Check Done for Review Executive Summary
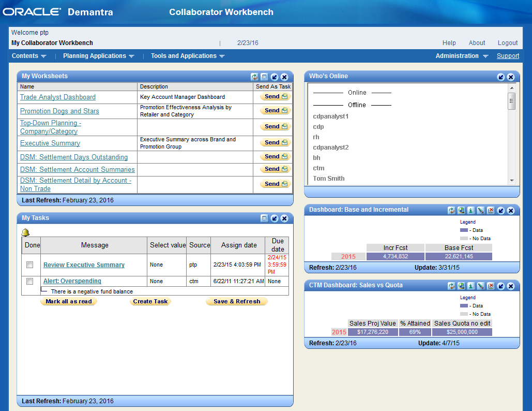Viewport: 532px width, 411px height. pos(30,265)
